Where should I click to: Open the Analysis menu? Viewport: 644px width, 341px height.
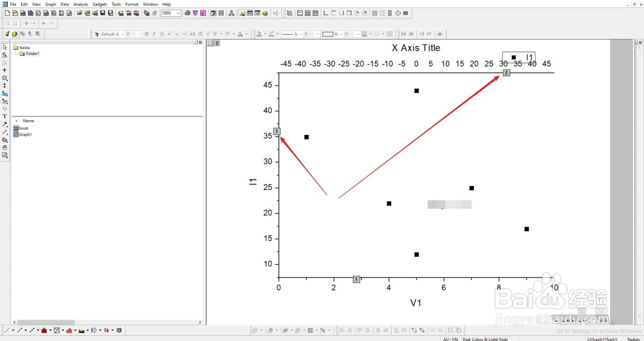click(80, 4)
